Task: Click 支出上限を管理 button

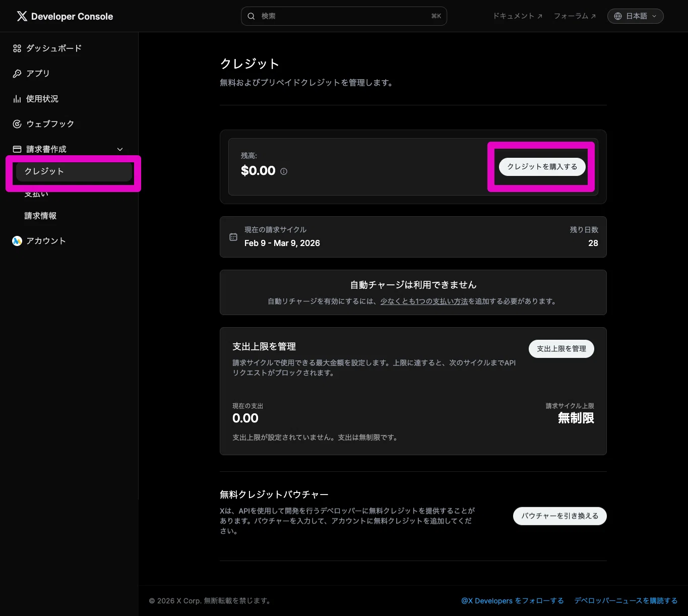Action: [x=561, y=349]
